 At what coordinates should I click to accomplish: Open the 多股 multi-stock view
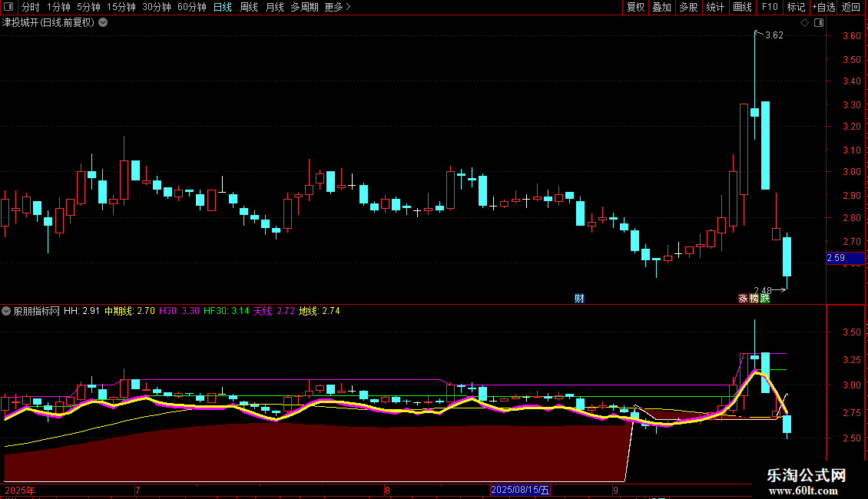(x=689, y=7)
